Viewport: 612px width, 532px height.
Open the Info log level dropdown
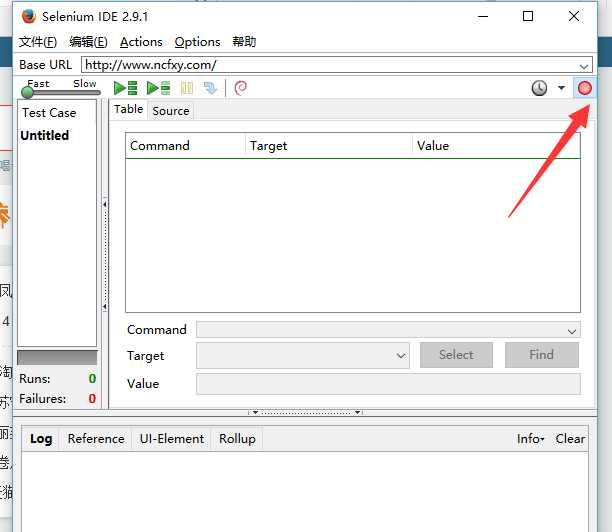click(530, 439)
